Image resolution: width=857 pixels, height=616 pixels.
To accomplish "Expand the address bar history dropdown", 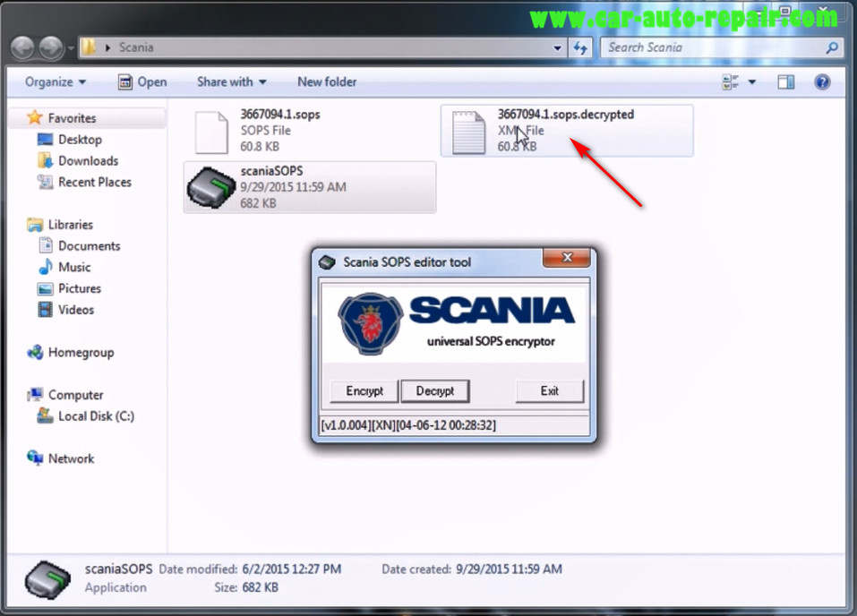I will (x=557, y=48).
